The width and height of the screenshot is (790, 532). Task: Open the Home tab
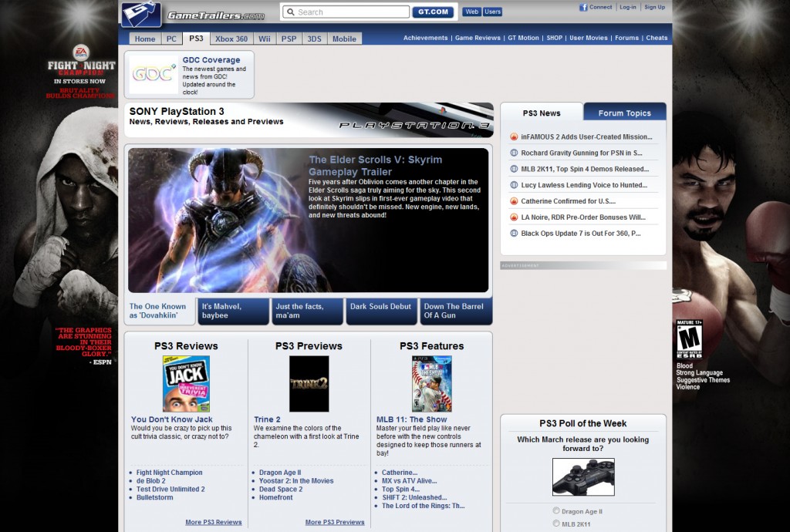(x=145, y=39)
